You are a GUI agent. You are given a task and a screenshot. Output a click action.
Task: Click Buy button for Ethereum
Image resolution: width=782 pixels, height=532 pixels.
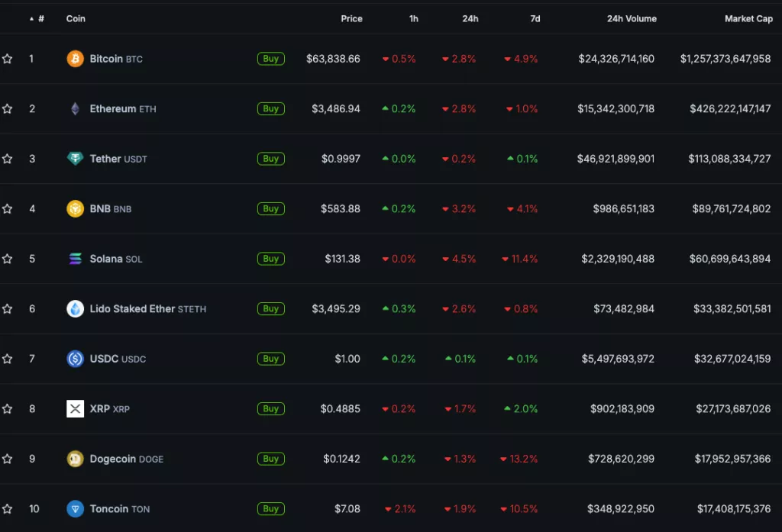pyautogui.click(x=271, y=108)
